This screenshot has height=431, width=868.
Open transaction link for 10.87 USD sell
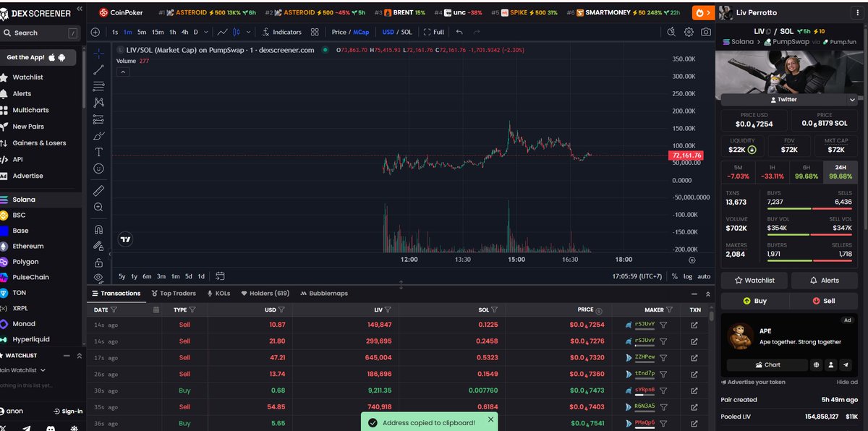click(x=694, y=325)
